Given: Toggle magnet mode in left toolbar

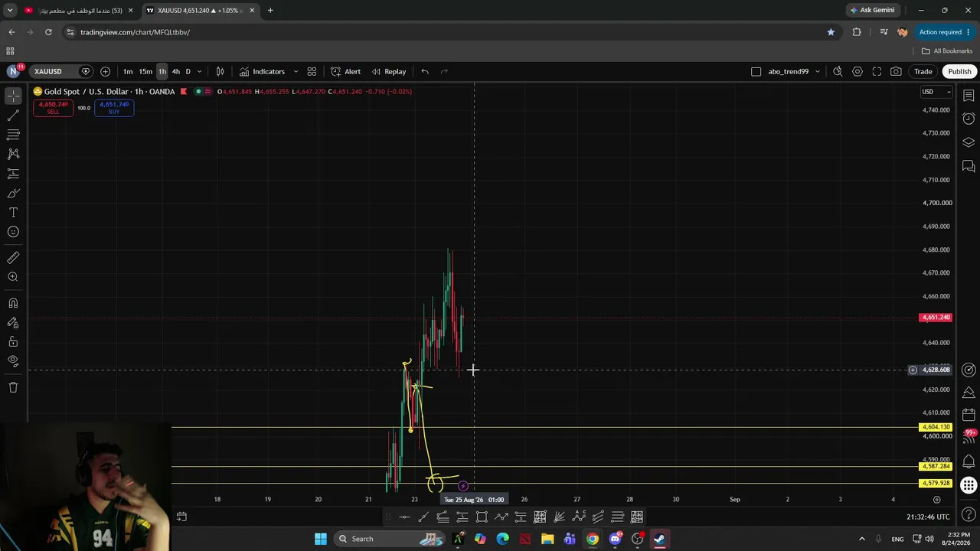Looking at the screenshot, I should (x=13, y=303).
